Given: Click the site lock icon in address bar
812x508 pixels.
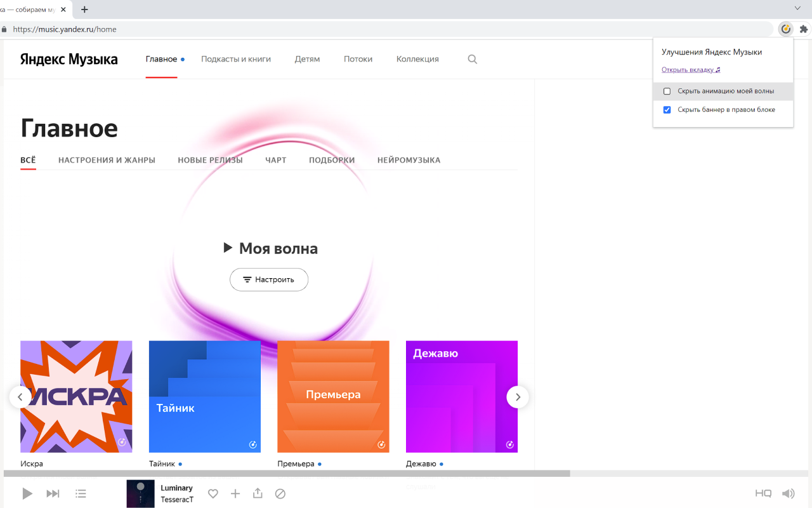Looking at the screenshot, I should click(4, 29).
